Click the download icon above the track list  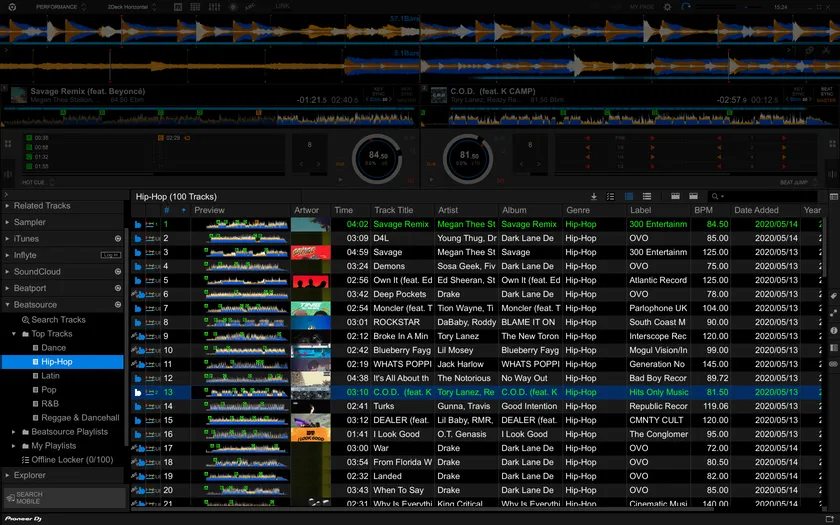[594, 197]
